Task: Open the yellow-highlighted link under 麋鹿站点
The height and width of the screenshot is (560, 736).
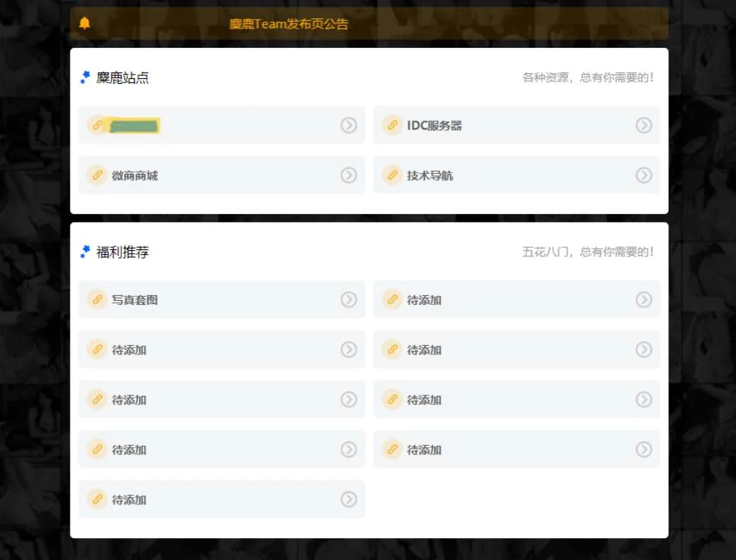Action: [135, 126]
